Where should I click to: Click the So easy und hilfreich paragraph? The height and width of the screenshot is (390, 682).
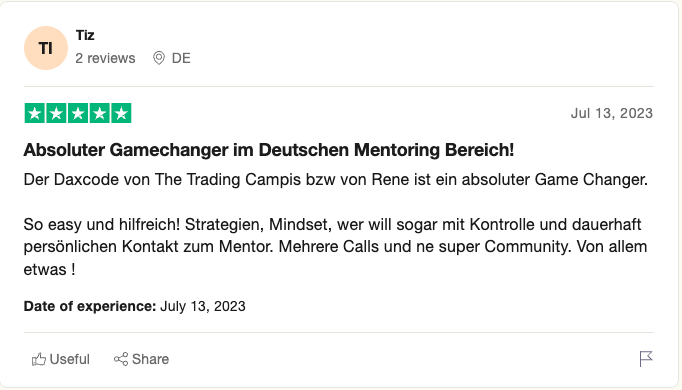(x=335, y=247)
